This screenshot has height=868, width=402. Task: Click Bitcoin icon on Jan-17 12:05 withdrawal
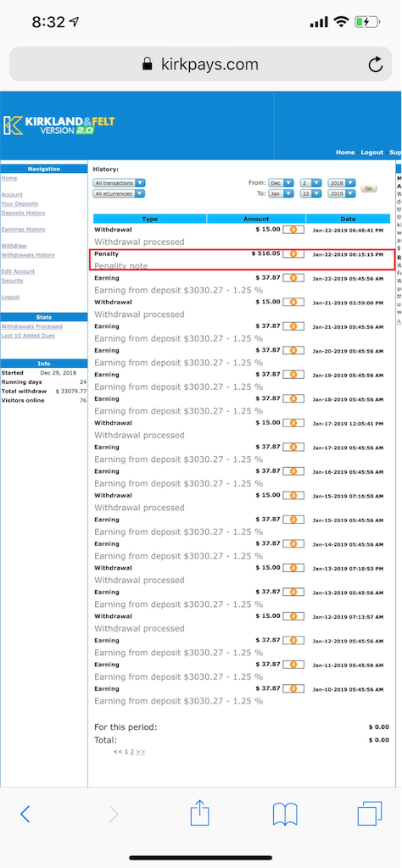[x=293, y=423]
